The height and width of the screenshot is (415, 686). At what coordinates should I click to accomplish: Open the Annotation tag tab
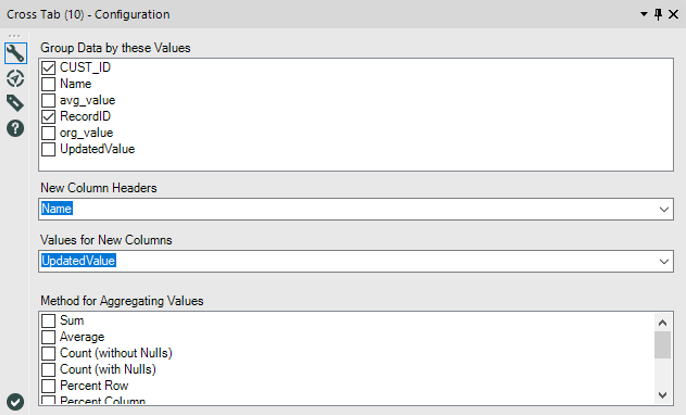15,103
